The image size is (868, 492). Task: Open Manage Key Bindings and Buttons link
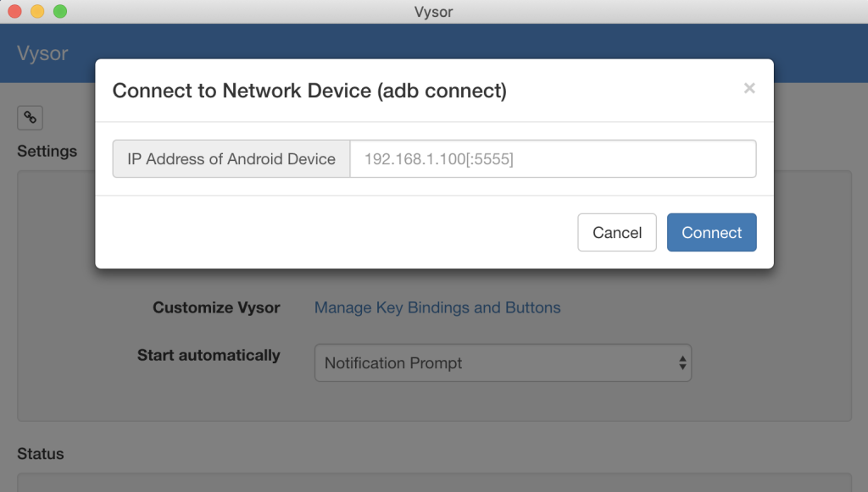(437, 307)
